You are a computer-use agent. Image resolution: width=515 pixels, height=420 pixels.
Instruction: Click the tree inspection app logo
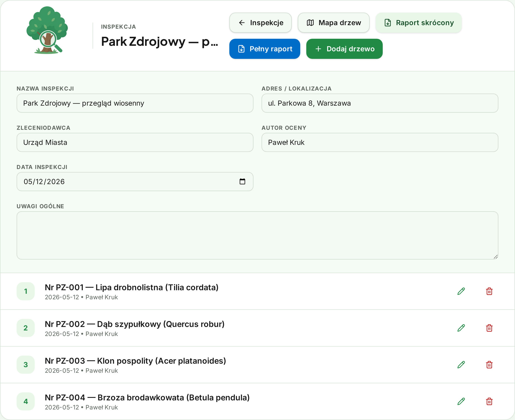[x=47, y=30]
